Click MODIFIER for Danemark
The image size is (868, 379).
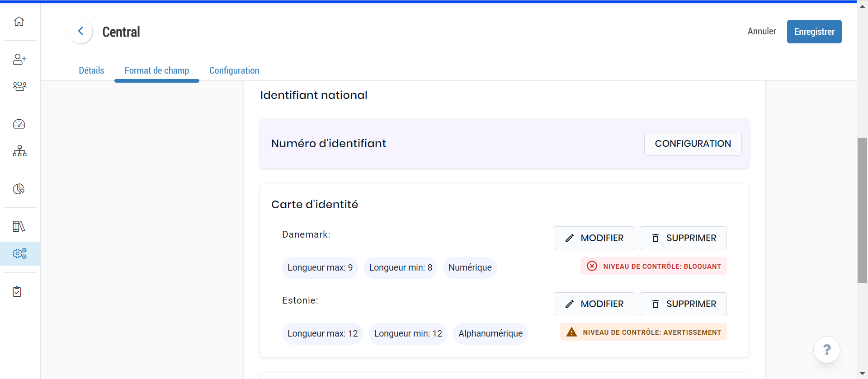tap(594, 238)
